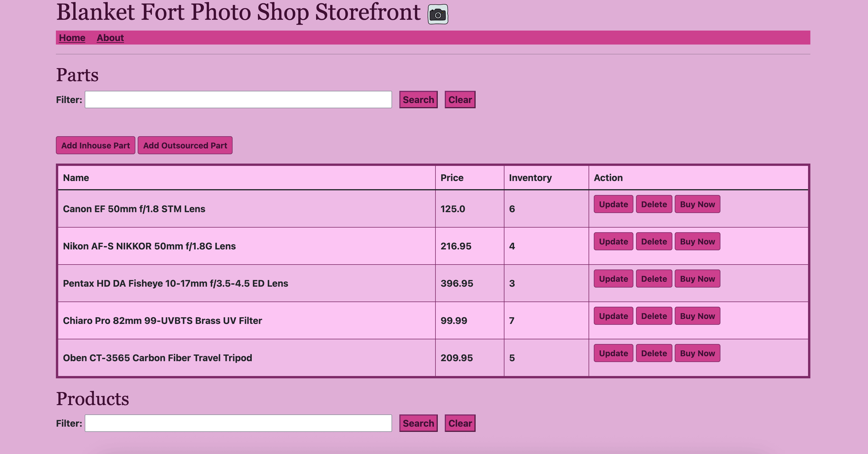The height and width of the screenshot is (454, 868).
Task: Update the Pentax HD DA Fisheye lens
Action: click(x=613, y=279)
